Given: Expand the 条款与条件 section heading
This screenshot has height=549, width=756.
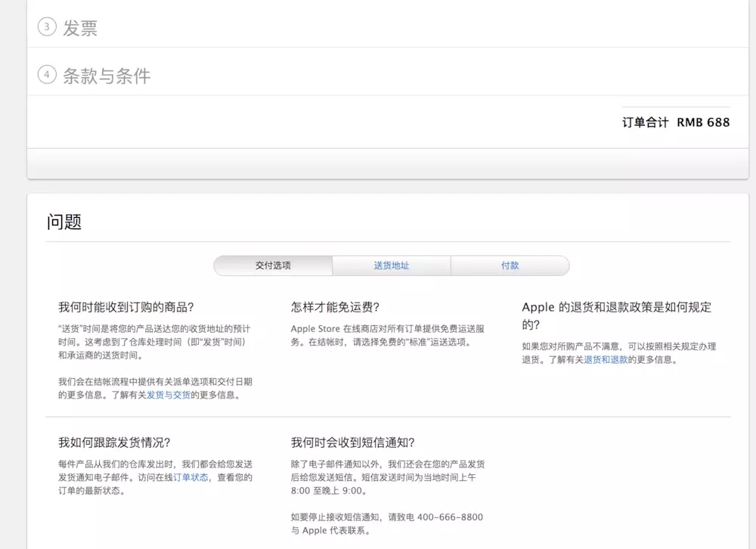Looking at the screenshot, I should point(107,76).
